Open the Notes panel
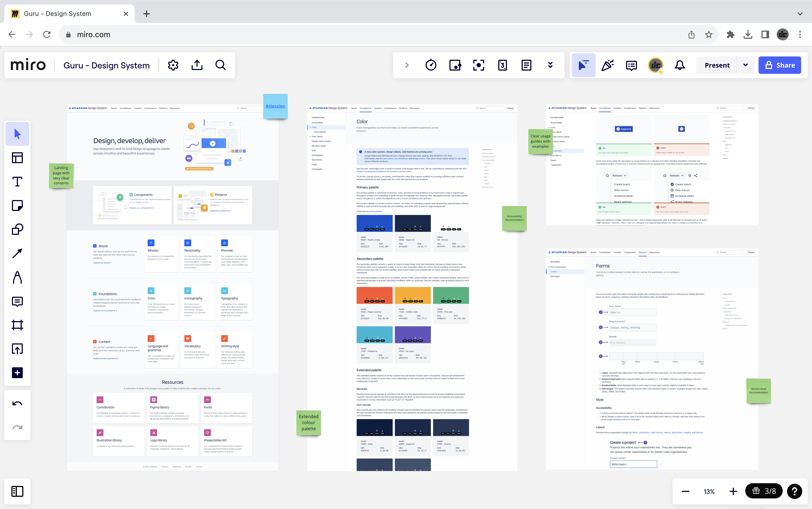The height and width of the screenshot is (509, 812). [526, 65]
